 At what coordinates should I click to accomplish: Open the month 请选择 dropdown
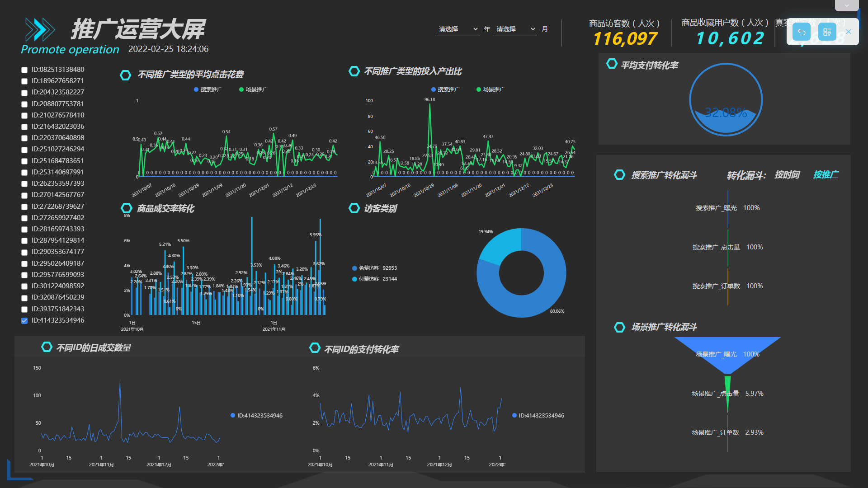click(514, 29)
